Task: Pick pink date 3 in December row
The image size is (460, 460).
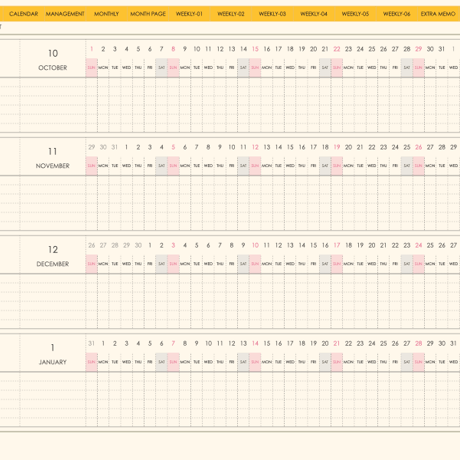Action: pyautogui.click(x=173, y=245)
